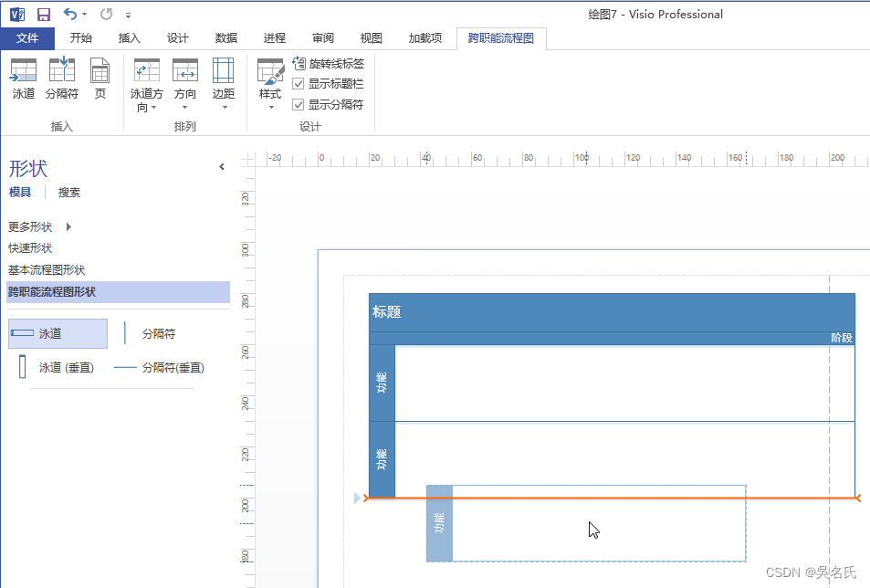Open the 文件 file menu
The width and height of the screenshot is (870, 588).
click(x=27, y=38)
